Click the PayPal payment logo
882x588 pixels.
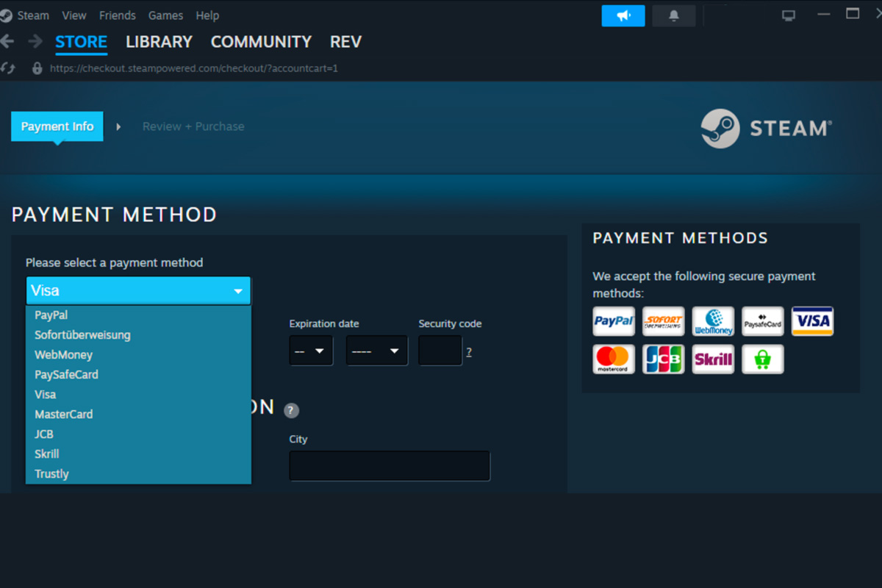[x=614, y=321]
